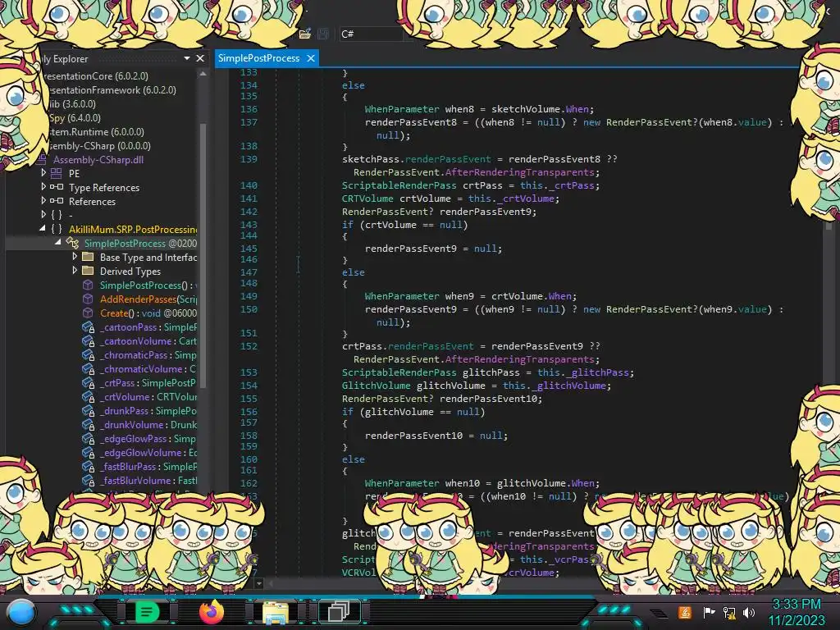
Task: Expand the Derived Types folder
Action: 75,270
